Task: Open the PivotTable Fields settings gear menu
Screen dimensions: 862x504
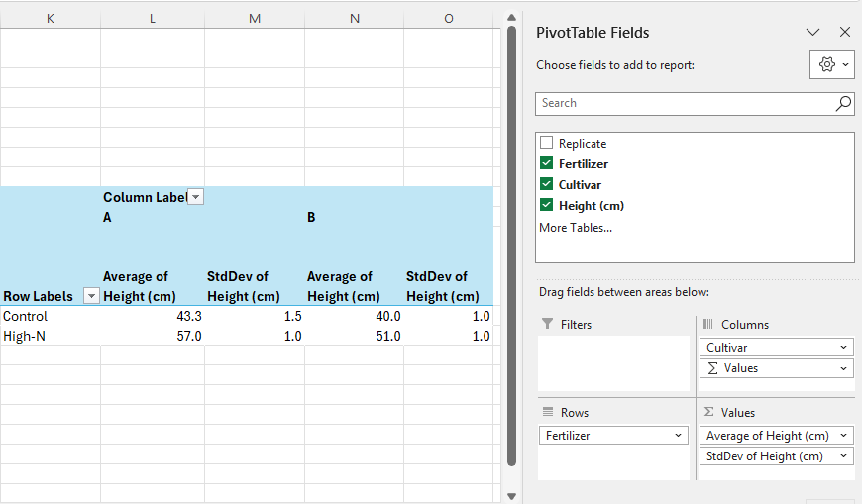Action: [831, 64]
